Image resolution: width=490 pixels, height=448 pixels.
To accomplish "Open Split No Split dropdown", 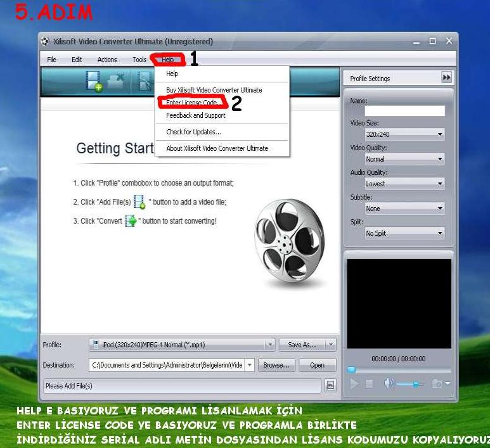I will 404,233.
